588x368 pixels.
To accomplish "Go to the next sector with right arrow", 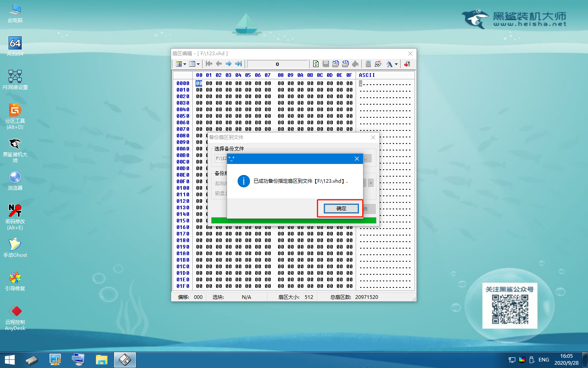I will coord(229,64).
